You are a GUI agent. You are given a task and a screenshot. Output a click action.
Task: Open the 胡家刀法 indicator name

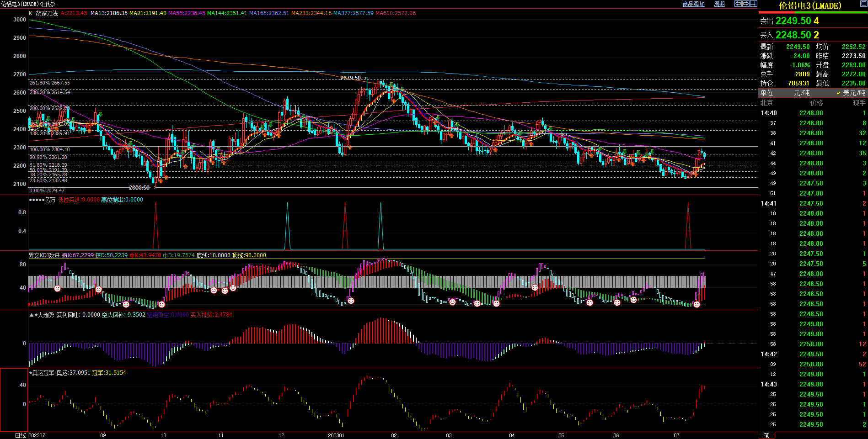(x=47, y=13)
